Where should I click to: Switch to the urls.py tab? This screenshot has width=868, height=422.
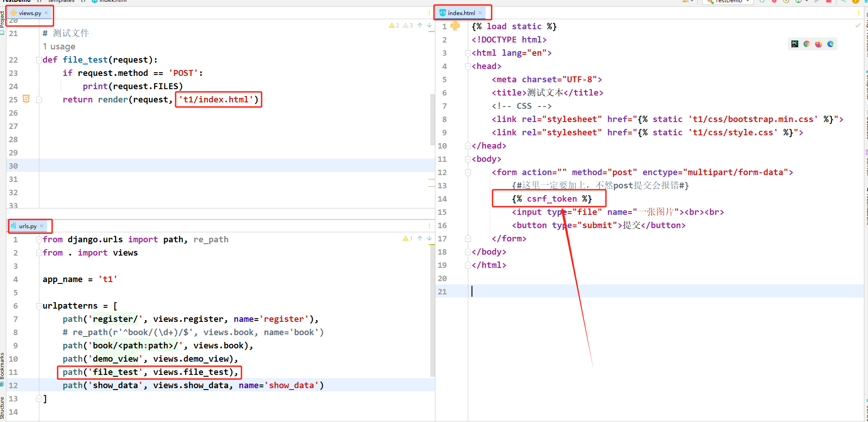(28, 226)
